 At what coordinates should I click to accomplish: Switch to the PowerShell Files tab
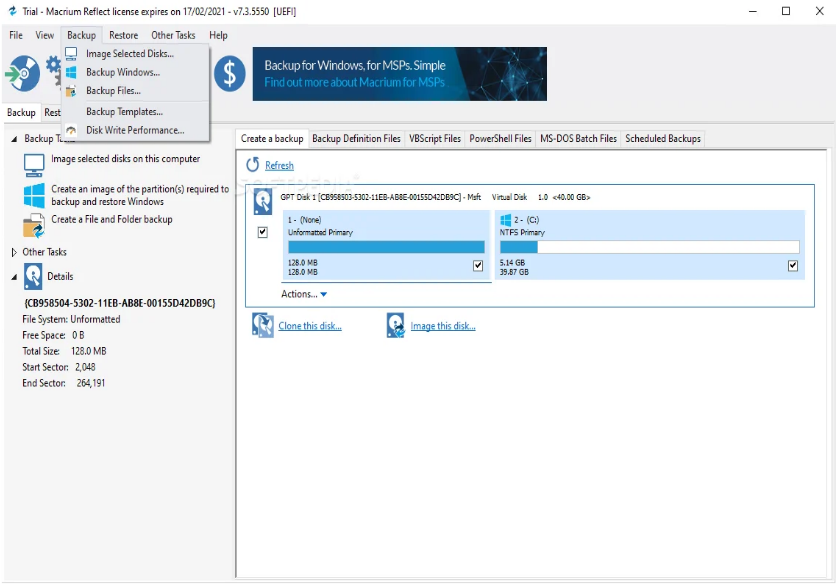500,139
